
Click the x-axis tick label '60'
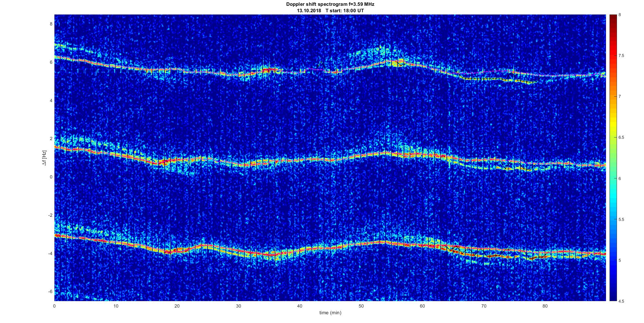pyautogui.click(x=422, y=306)
